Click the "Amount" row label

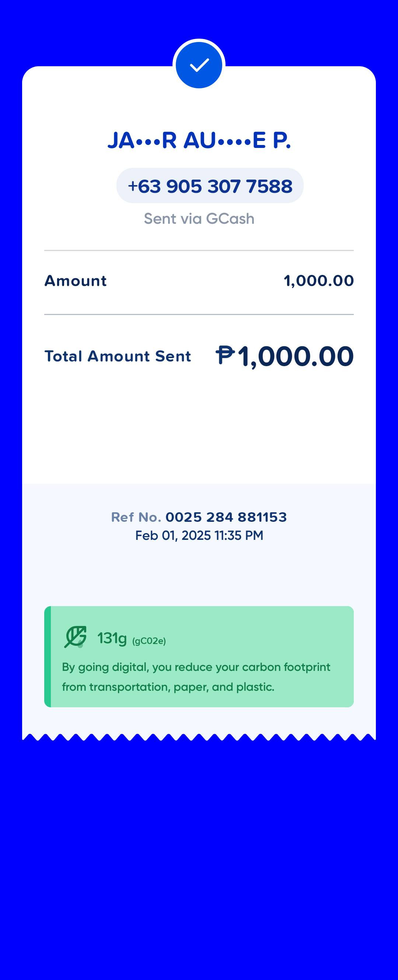76,281
